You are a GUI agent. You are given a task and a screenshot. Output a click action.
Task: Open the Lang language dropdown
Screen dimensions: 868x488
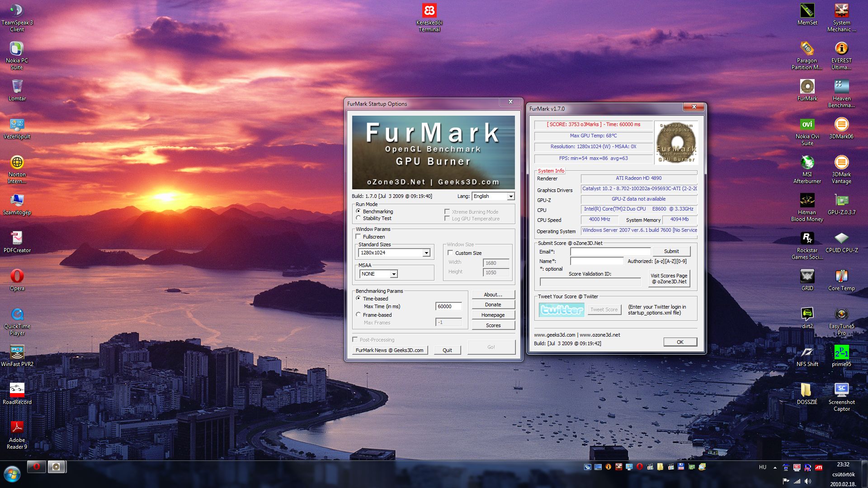[493, 196]
